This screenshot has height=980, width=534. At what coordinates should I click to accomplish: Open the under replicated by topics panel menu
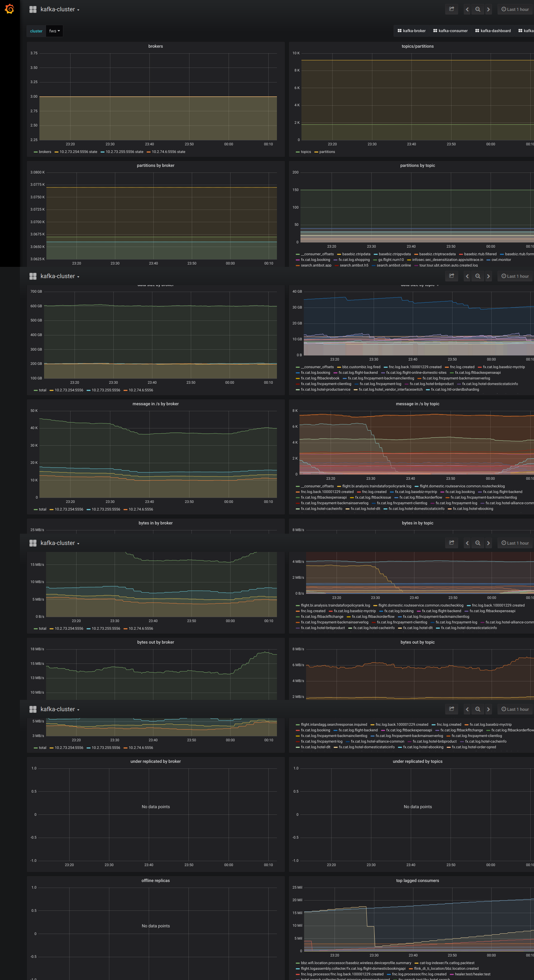tap(417, 761)
